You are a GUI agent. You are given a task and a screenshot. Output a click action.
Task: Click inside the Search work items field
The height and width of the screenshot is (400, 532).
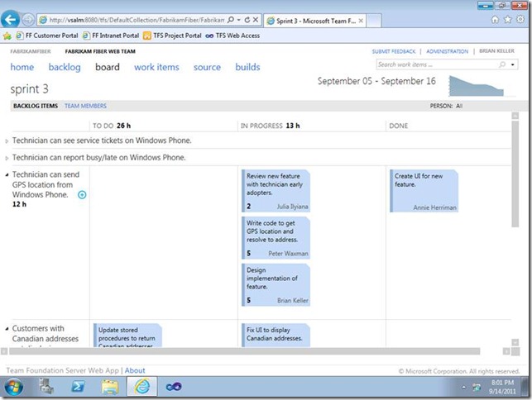[437, 64]
